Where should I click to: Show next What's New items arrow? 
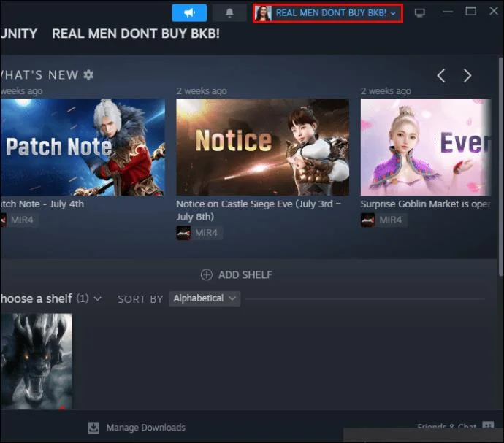click(467, 76)
